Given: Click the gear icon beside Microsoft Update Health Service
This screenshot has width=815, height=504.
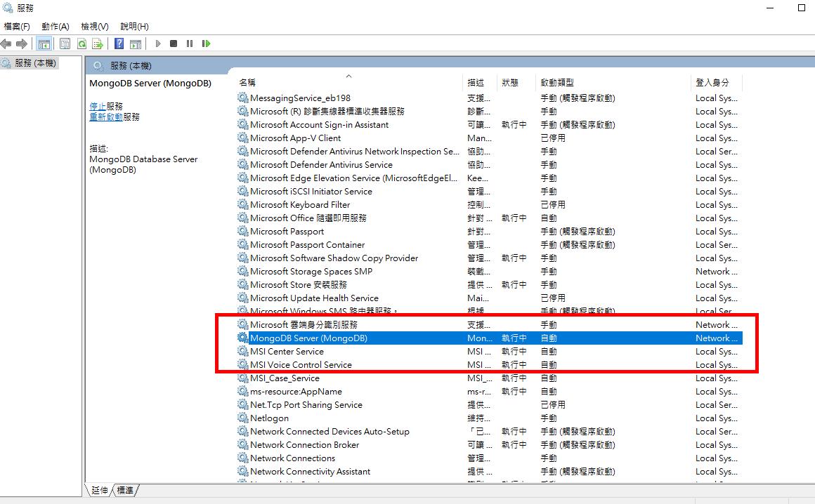Looking at the screenshot, I should click(x=242, y=298).
